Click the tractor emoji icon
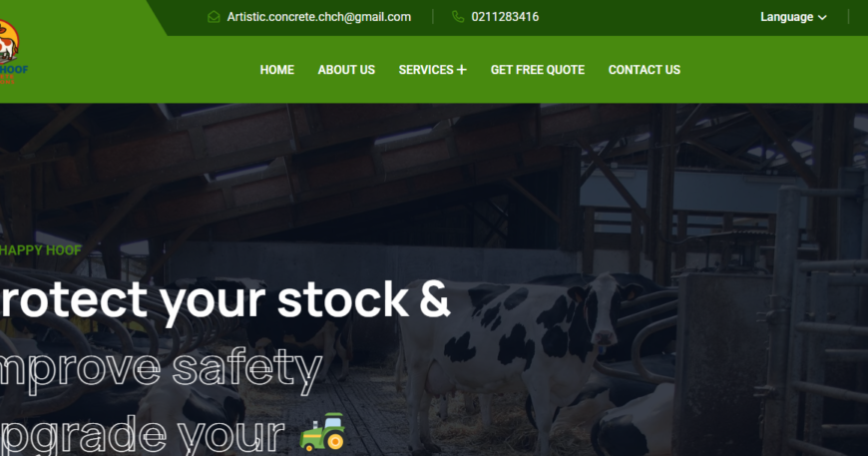This screenshot has height=456, width=868. point(322,431)
